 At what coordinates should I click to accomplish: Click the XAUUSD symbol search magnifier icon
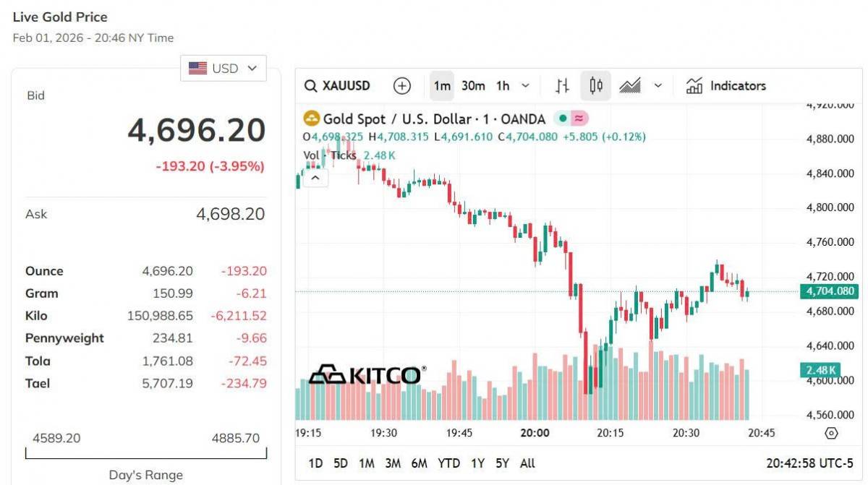coord(310,86)
